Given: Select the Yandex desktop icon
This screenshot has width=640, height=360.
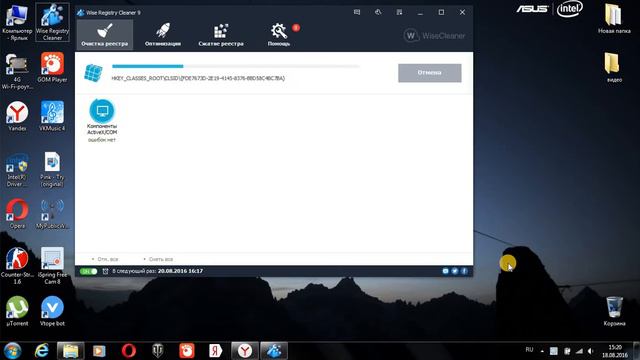Looking at the screenshot, I should click(17, 116).
